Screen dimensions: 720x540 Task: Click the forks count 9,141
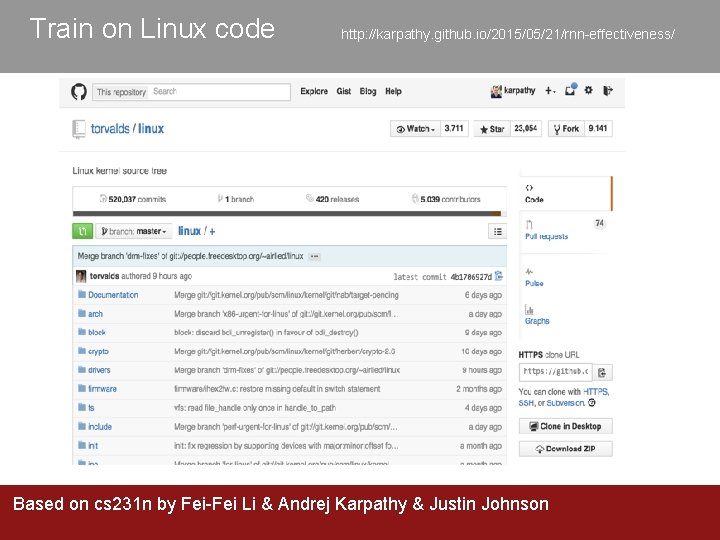[598, 129]
